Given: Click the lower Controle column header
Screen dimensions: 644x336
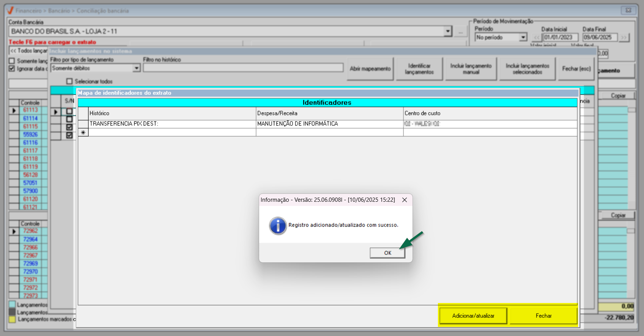Looking at the screenshot, I should click(30, 224).
